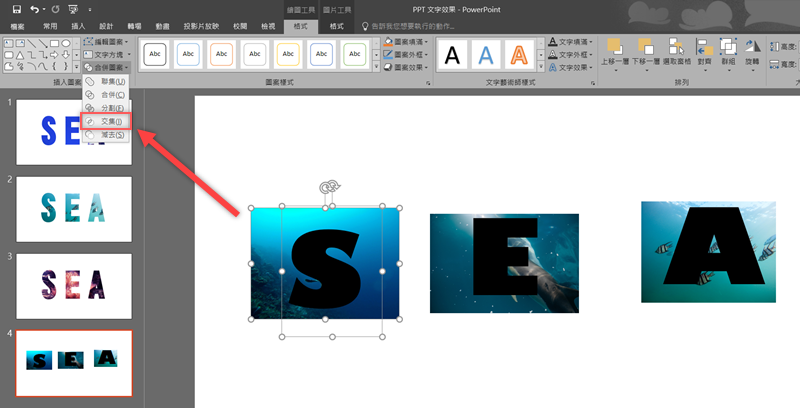Click the 下移一層 send backward icon

tap(644, 48)
